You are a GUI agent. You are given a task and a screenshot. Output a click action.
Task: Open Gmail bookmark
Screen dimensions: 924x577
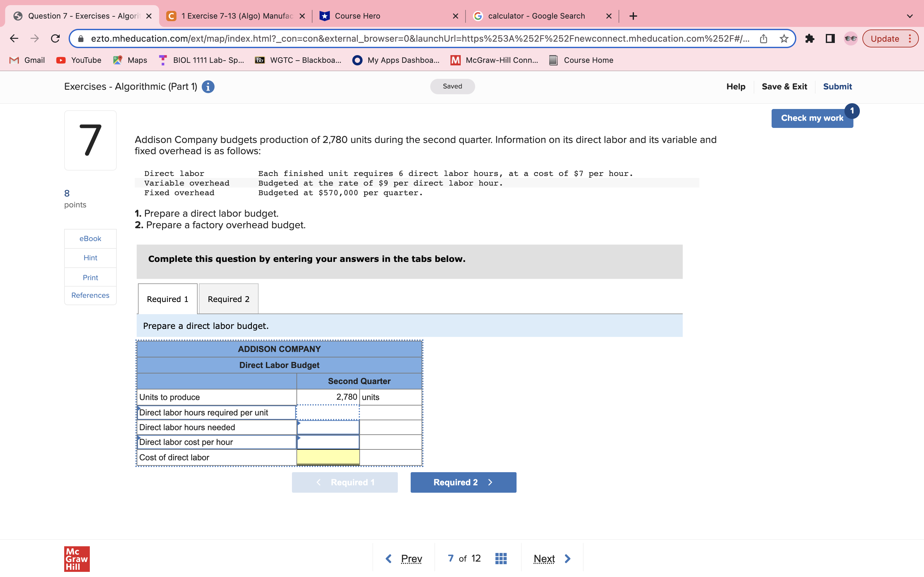(x=27, y=60)
